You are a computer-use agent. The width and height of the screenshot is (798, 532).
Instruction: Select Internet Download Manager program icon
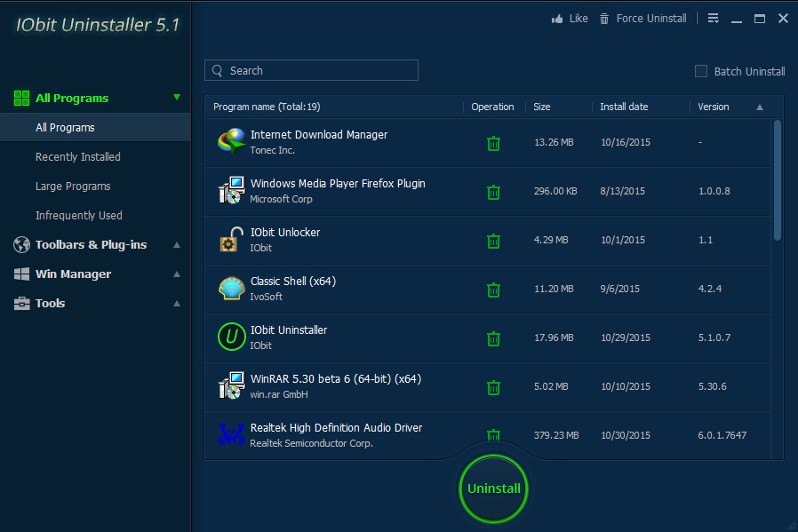pos(232,141)
